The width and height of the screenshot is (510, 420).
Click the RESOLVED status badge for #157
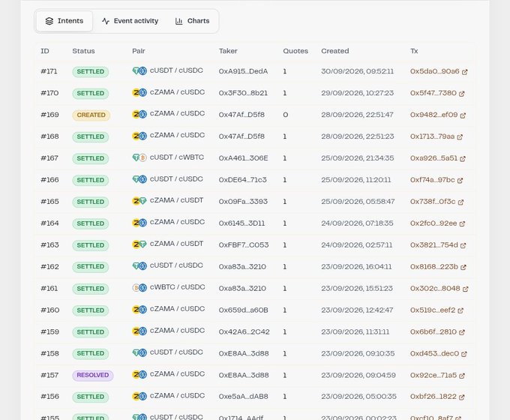pos(93,376)
